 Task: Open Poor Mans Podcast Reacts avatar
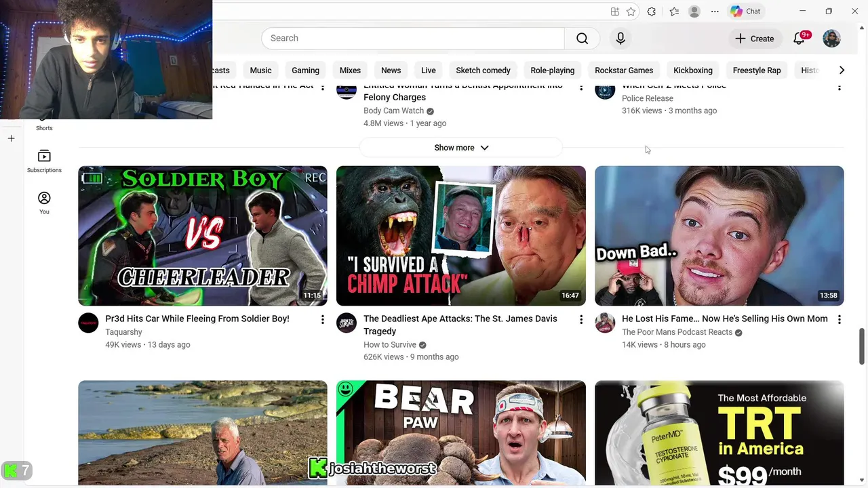(x=605, y=323)
